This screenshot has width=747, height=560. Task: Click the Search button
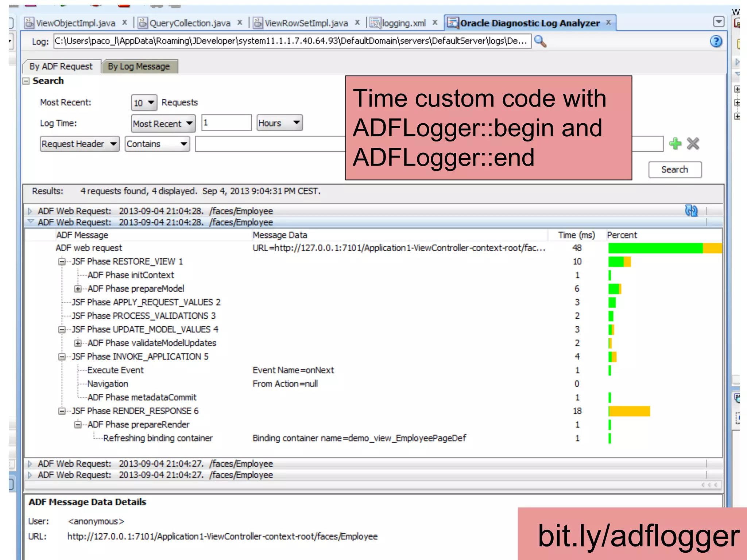click(675, 170)
